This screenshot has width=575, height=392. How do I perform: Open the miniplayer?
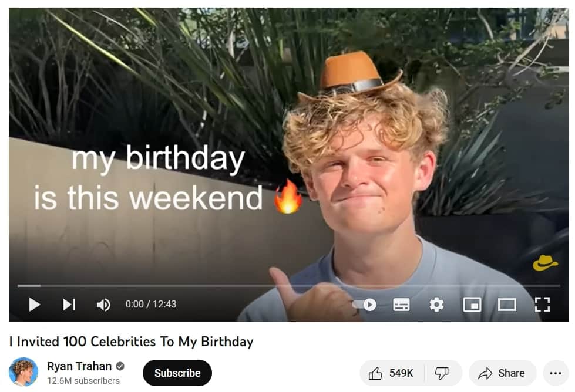tap(472, 305)
